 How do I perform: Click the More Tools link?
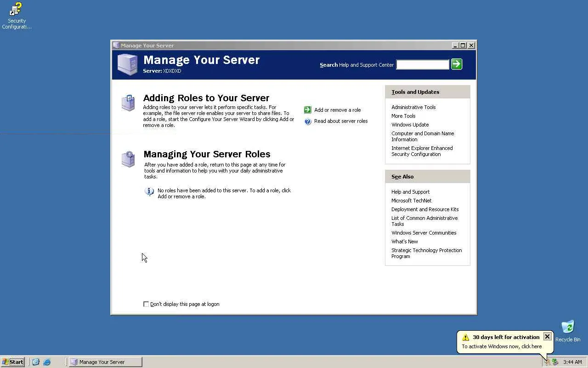tap(403, 116)
